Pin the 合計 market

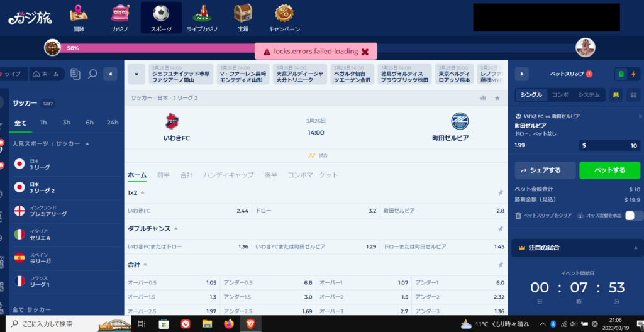[500, 265]
